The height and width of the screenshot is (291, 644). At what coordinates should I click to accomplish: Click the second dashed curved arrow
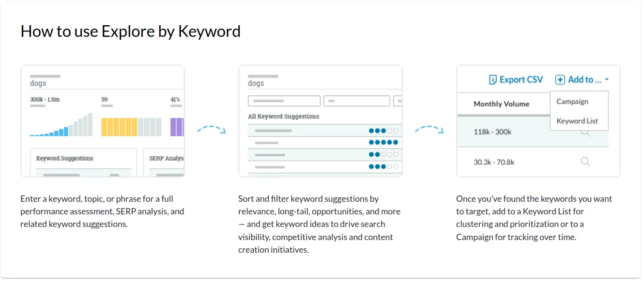429,129
